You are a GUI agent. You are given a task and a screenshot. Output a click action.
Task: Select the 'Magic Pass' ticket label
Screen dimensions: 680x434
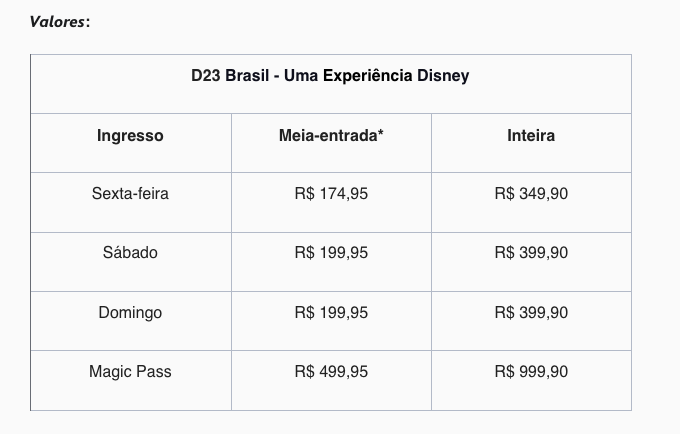click(x=130, y=372)
